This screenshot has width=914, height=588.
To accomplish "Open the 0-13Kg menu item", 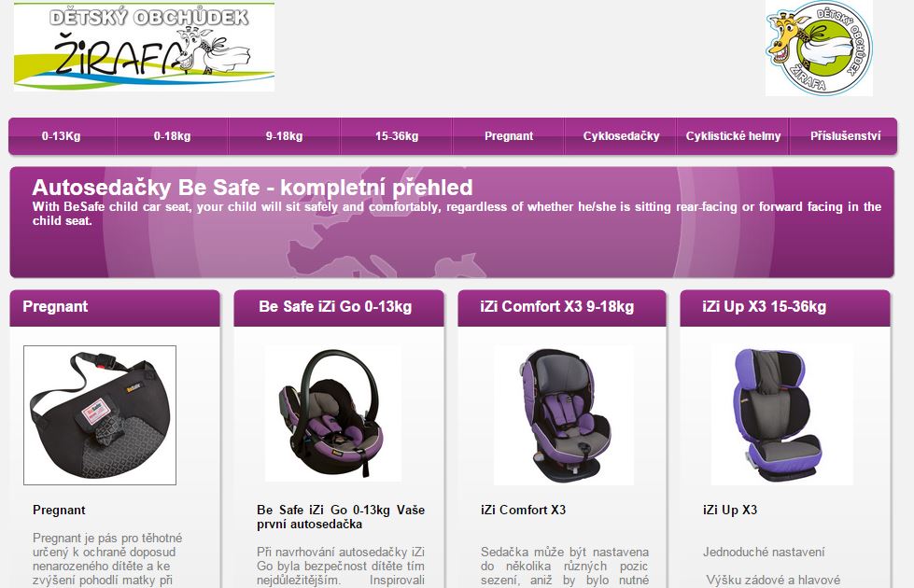I will click(x=62, y=136).
